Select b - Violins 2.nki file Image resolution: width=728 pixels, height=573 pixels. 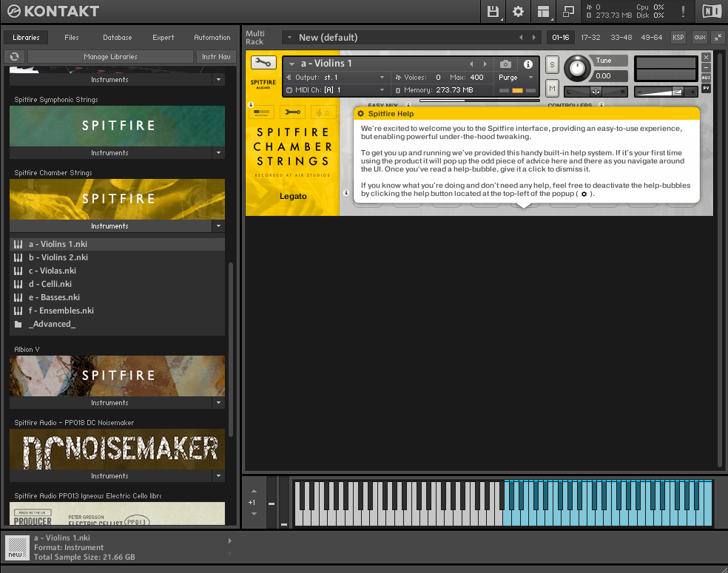[117, 257]
